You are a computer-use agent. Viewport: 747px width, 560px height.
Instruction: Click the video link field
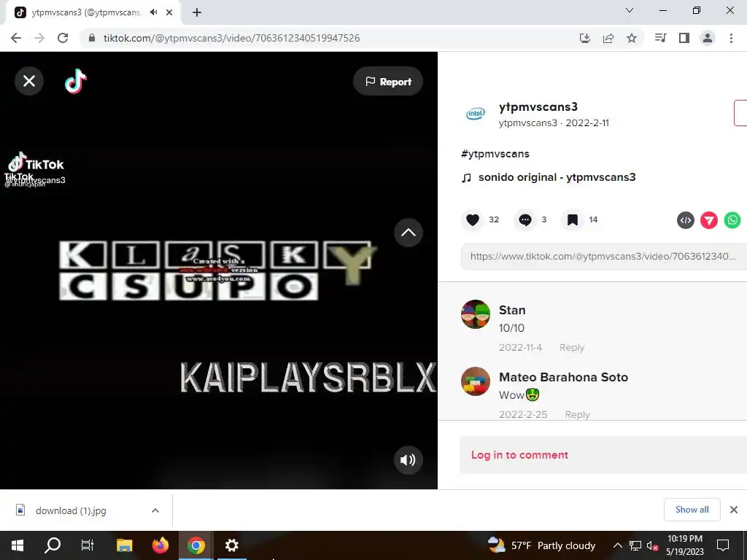coord(603,257)
